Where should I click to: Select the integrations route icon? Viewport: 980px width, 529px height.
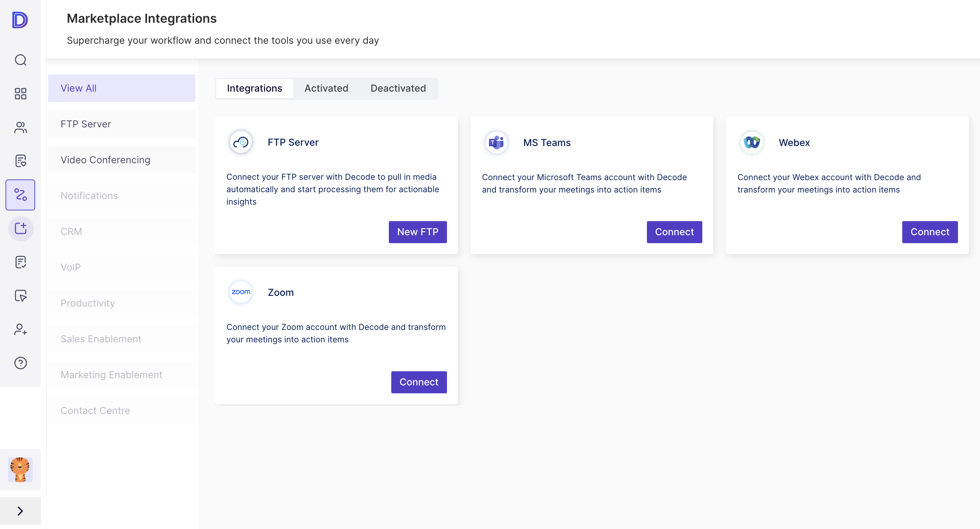[x=21, y=195]
